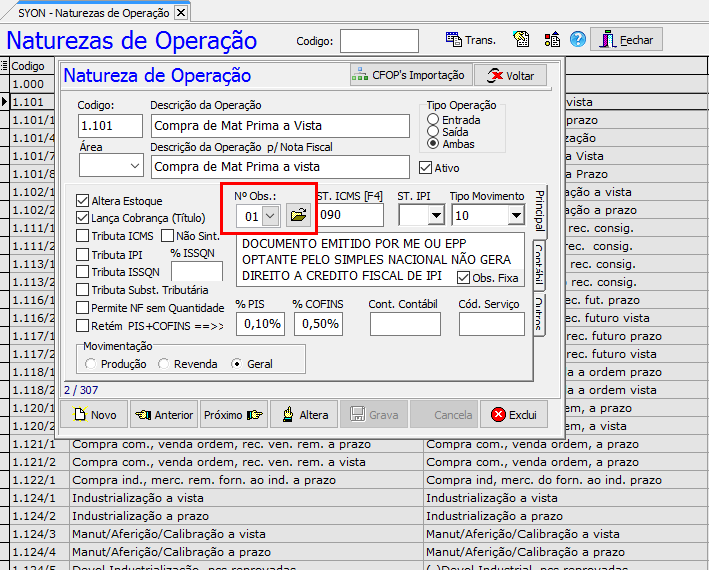This screenshot has height=570, width=709.
Task: Select Ambas operation type
Action: [433, 144]
